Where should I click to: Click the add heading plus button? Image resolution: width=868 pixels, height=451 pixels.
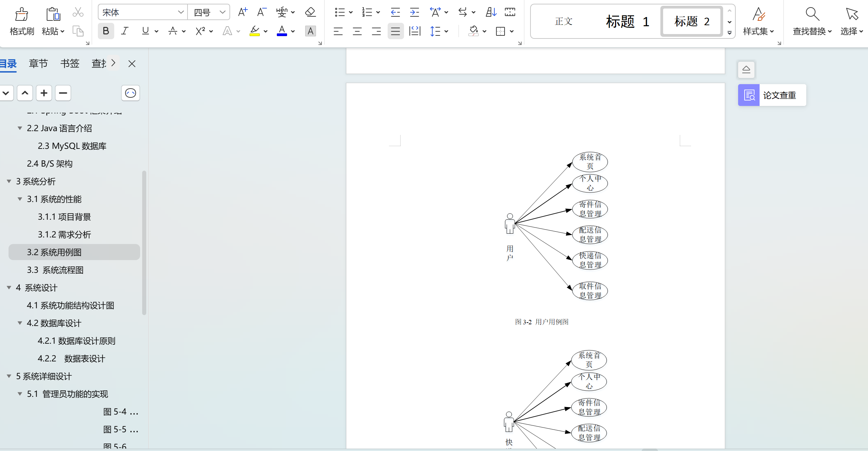[x=44, y=93]
